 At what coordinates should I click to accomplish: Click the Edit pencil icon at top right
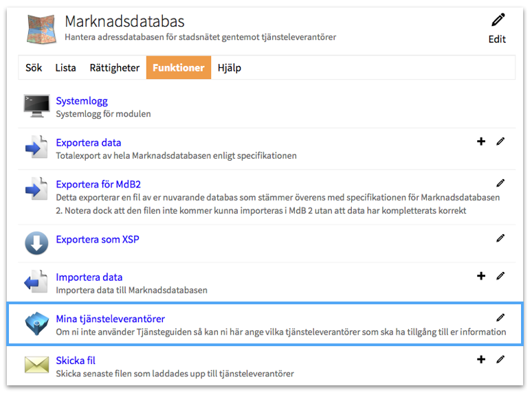(498, 21)
